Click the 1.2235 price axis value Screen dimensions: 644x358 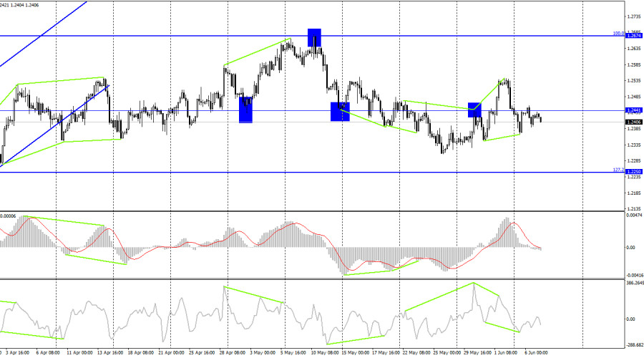634,177
